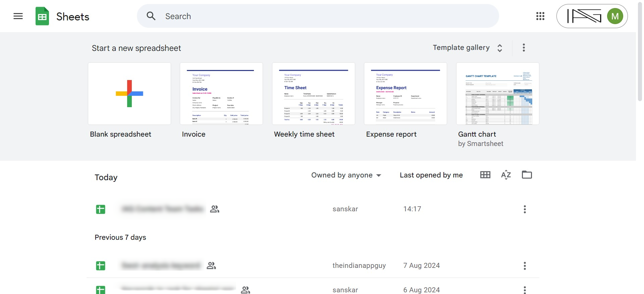Open the Weekly time sheet template thumbnail
The image size is (644, 294).
click(x=313, y=93)
